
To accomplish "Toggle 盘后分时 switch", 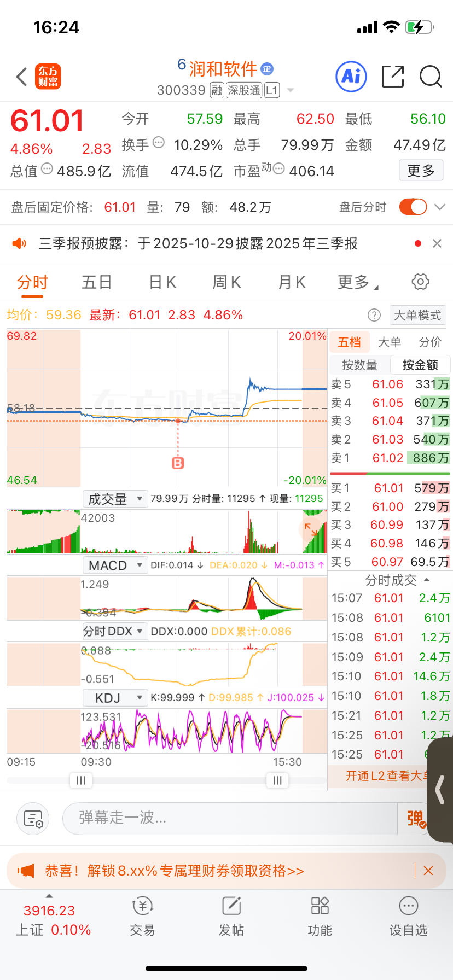I will pos(413,207).
